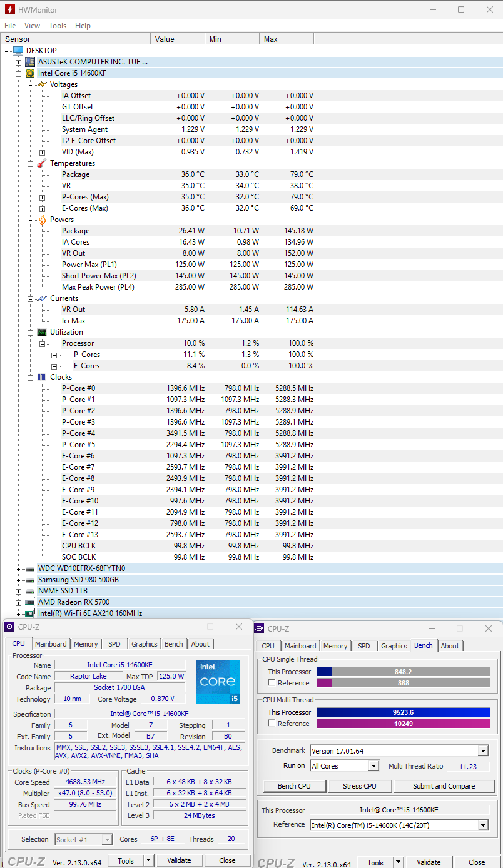Open the Benchmark version dropdown
Viewport: 503px width, 868px height.
[482, 751]
